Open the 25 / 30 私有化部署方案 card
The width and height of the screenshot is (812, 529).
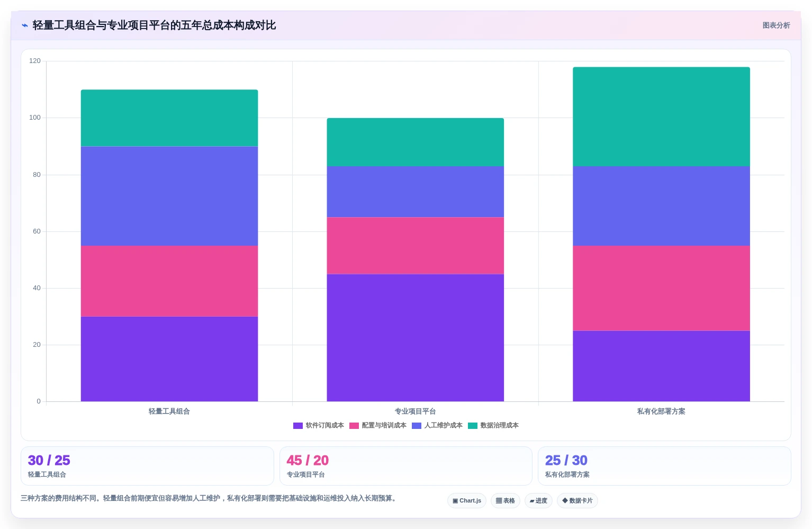pyautogui.click(x=664, y=466)
